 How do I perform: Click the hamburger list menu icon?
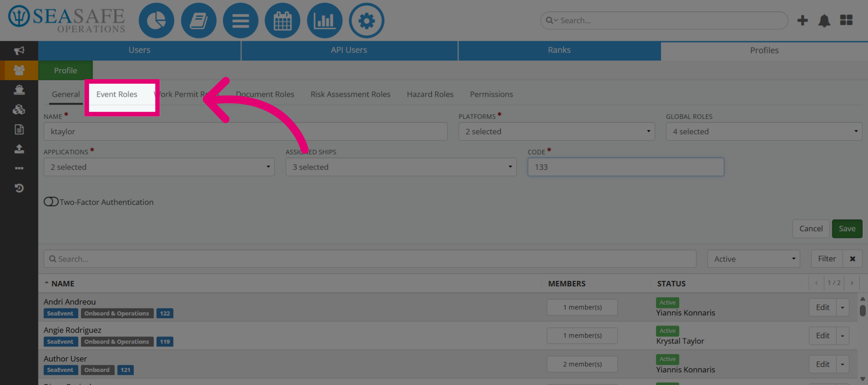tap(241, 21)
